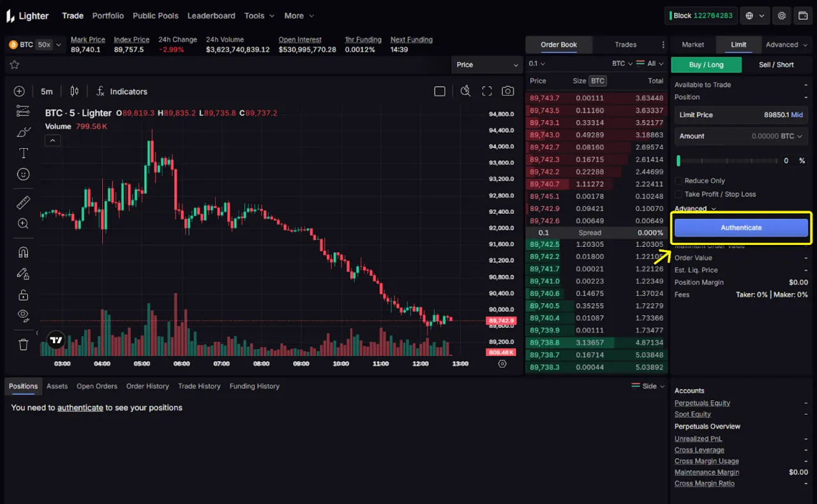The image size is (817, 504).
Task: Open the Open Orders tab
Action: [x=97, y=386]
